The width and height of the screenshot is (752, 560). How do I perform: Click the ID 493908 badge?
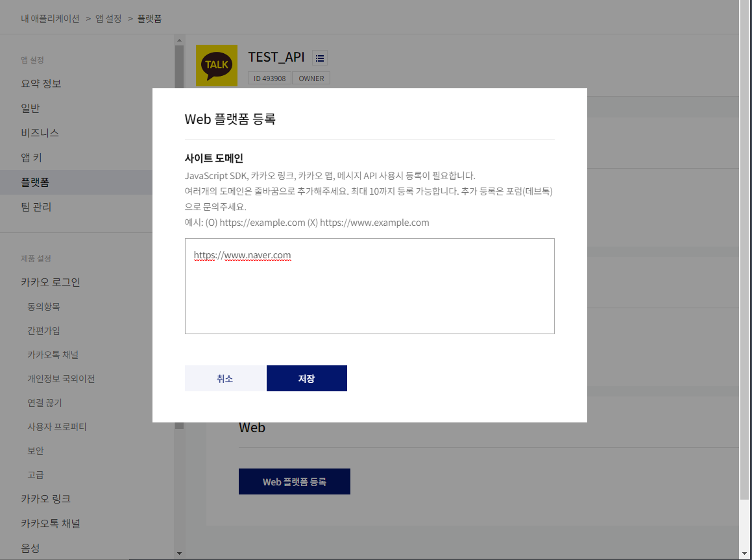(x=269, y=78)
